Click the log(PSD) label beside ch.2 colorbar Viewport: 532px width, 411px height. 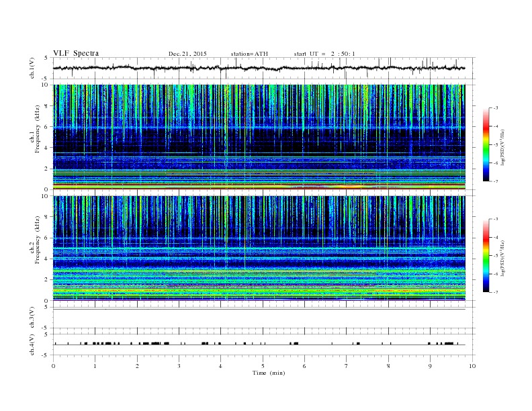coord(503,258)
